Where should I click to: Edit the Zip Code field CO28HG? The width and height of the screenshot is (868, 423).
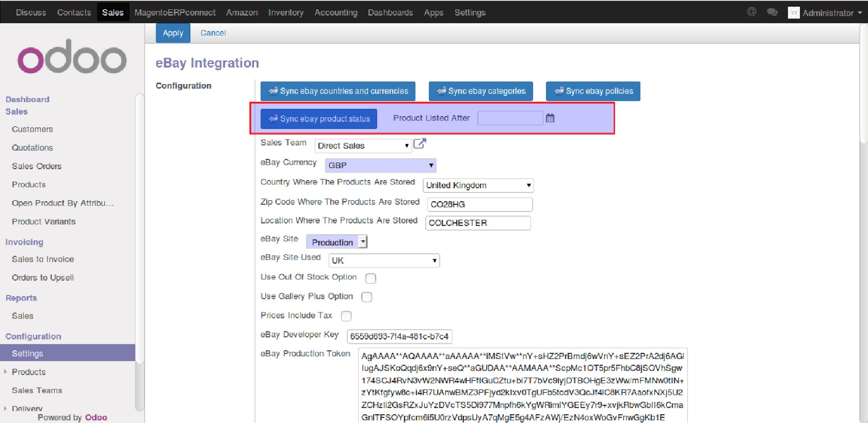pos(480,204)
